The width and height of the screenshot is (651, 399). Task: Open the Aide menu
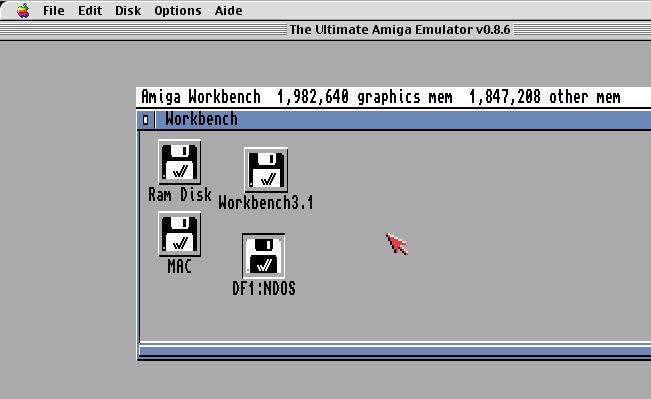(228, 10)
